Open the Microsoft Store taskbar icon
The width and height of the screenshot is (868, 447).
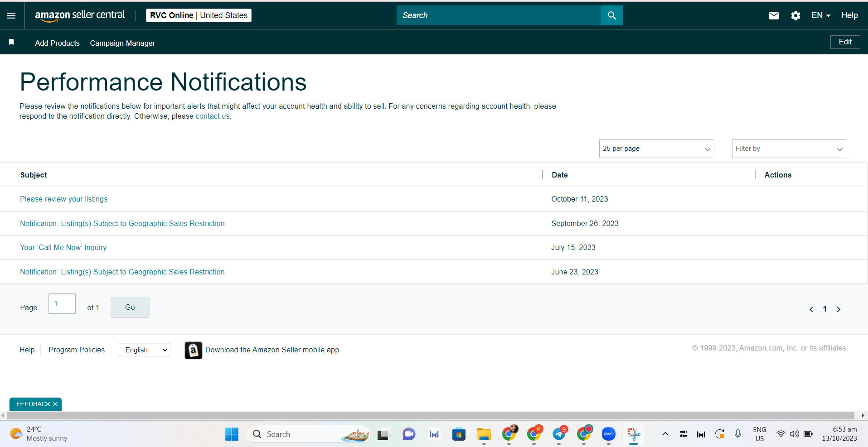[459, 434]
